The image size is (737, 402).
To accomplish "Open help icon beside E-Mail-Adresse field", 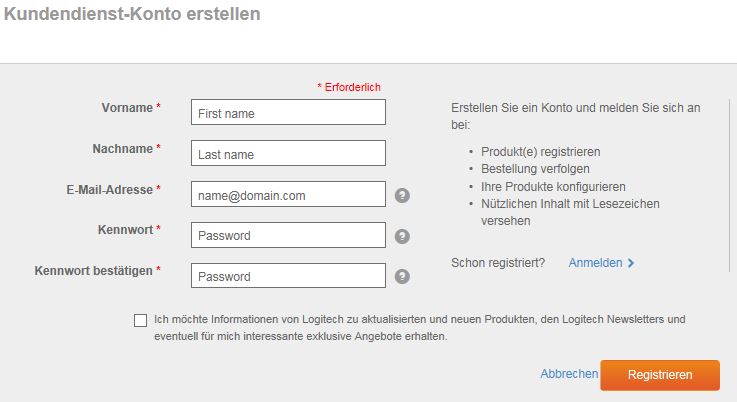I will click(x=402, y=195).
